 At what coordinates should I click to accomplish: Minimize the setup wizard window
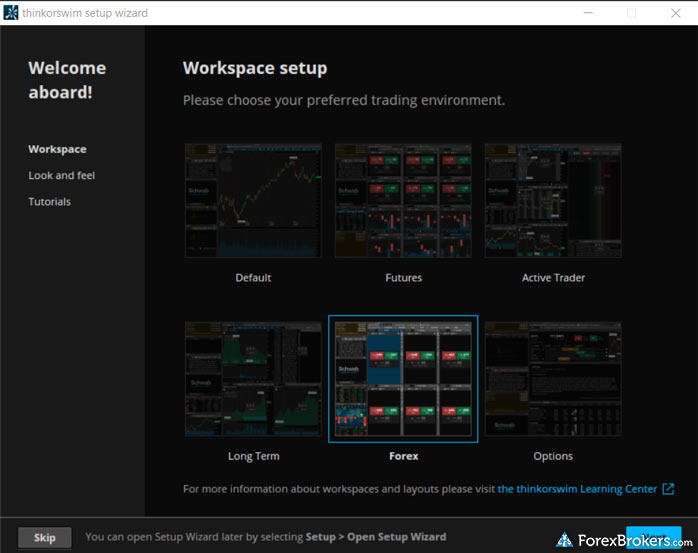coord(588,13)
